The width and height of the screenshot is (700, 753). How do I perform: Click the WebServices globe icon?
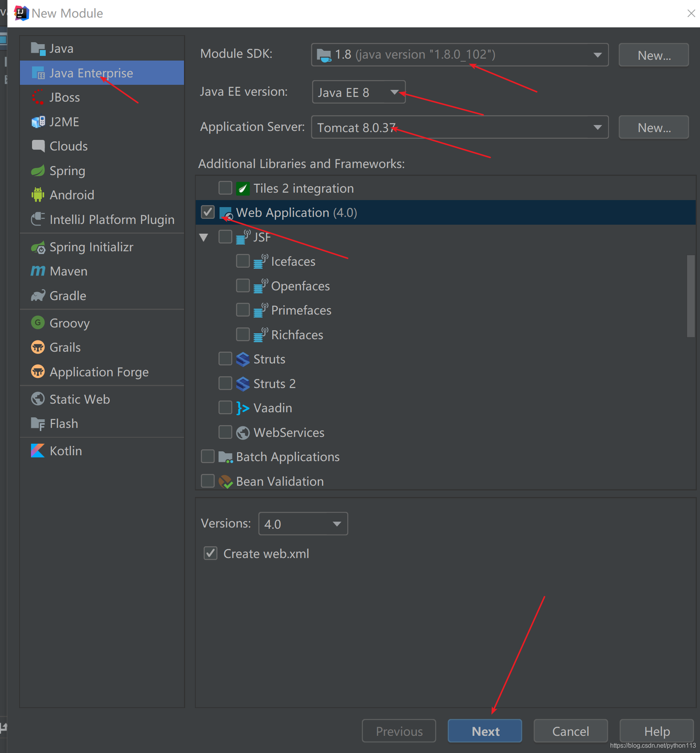243,433
